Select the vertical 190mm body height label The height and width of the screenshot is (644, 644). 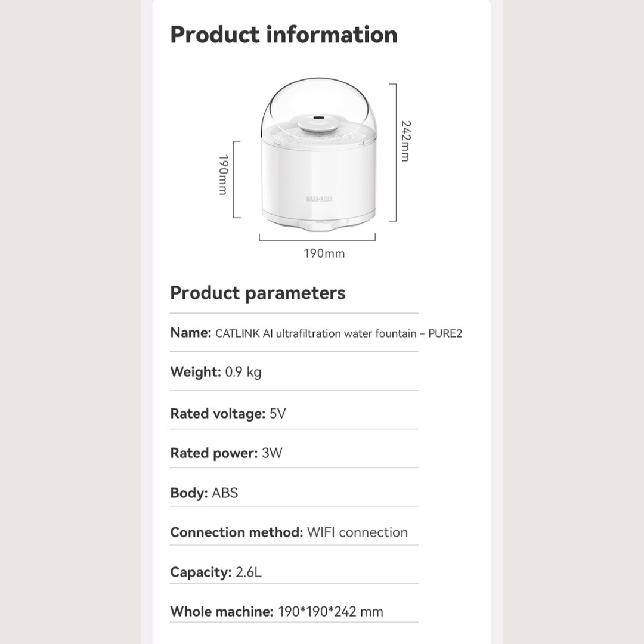coord(223,175)
